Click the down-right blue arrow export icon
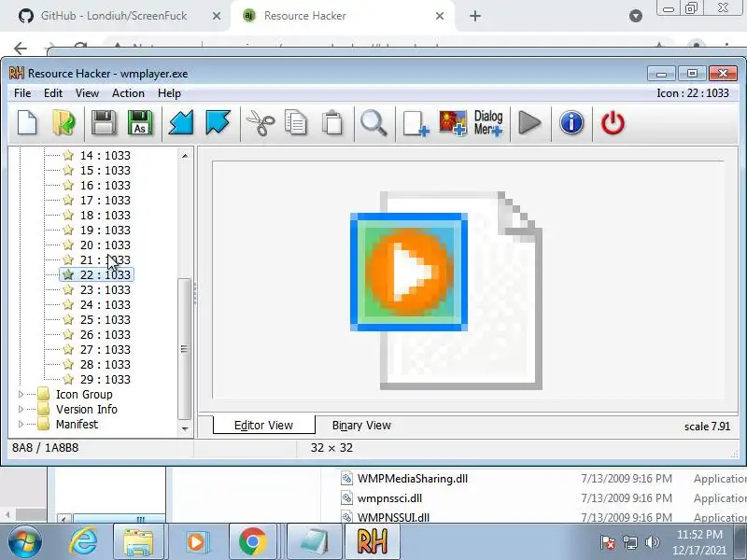 218,123
